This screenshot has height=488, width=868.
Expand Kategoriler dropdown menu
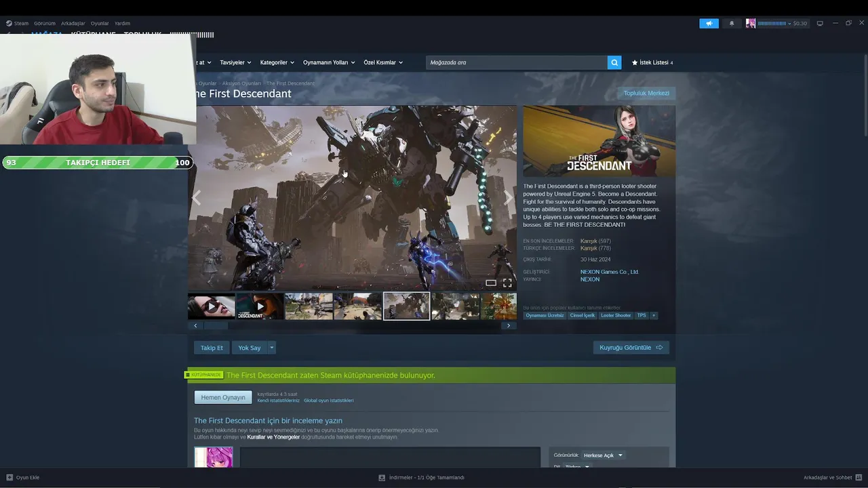pyautogui.click(x=277, y=62)
